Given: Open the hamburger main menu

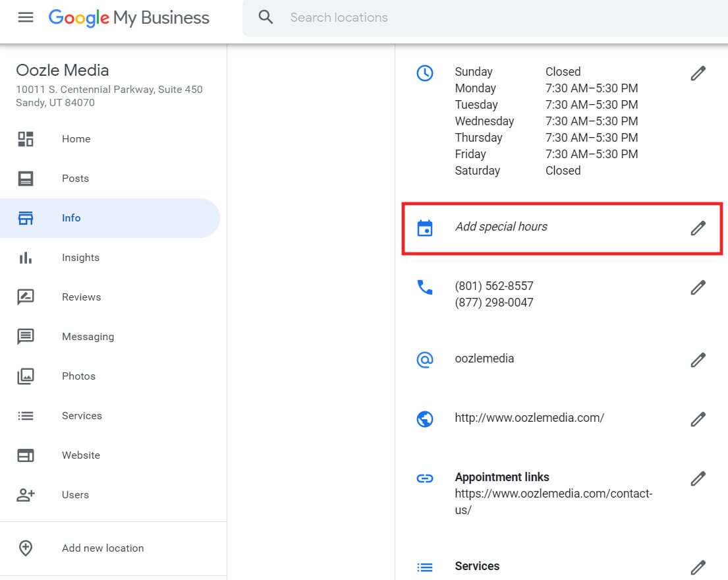Looking at the screenshot, I should [x=26, y=18].
